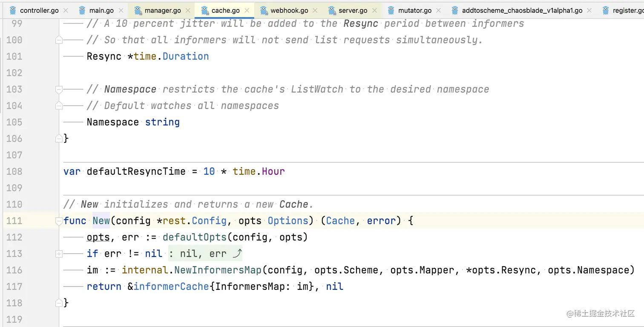Viewport: 644px width, 327px height.
Task: Collapse the New function fold on line 111
Action: coord(59,221)
